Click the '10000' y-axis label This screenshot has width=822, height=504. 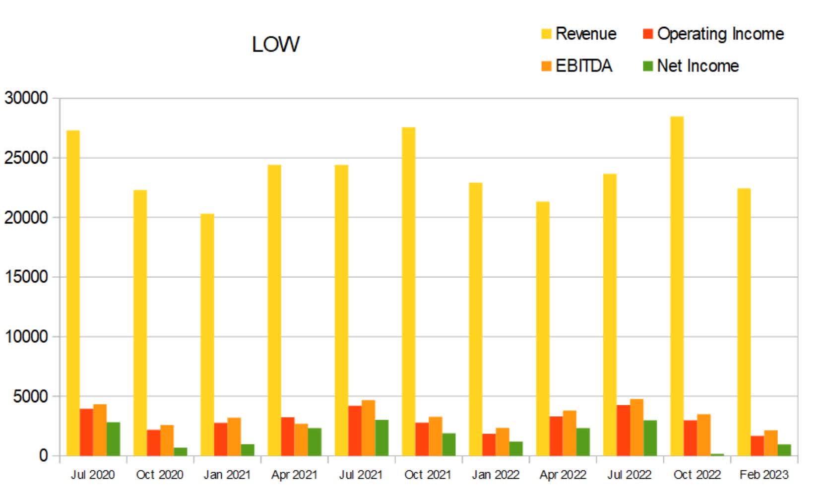[x=26, y=336]
